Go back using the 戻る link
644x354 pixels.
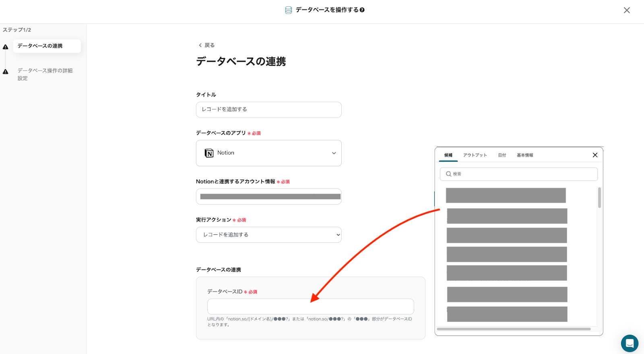coord(206,45)
